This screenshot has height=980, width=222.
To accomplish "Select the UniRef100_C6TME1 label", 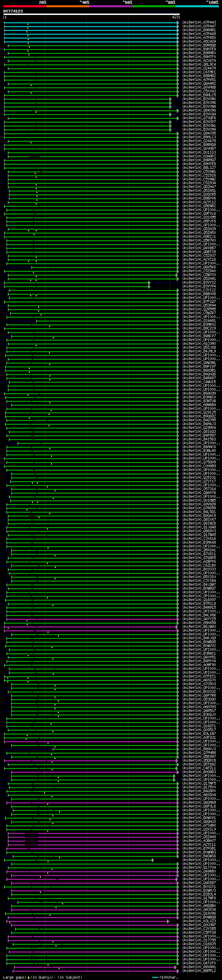I will click(199, 72).
